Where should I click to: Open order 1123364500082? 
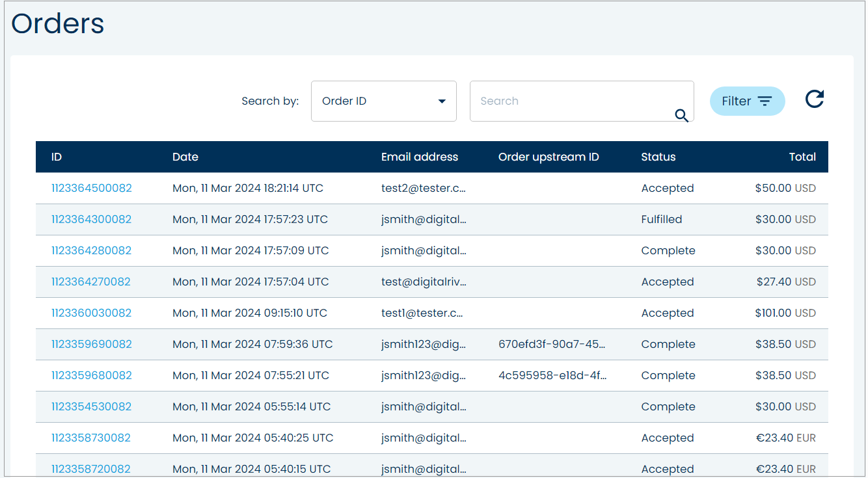pos(92,189)
